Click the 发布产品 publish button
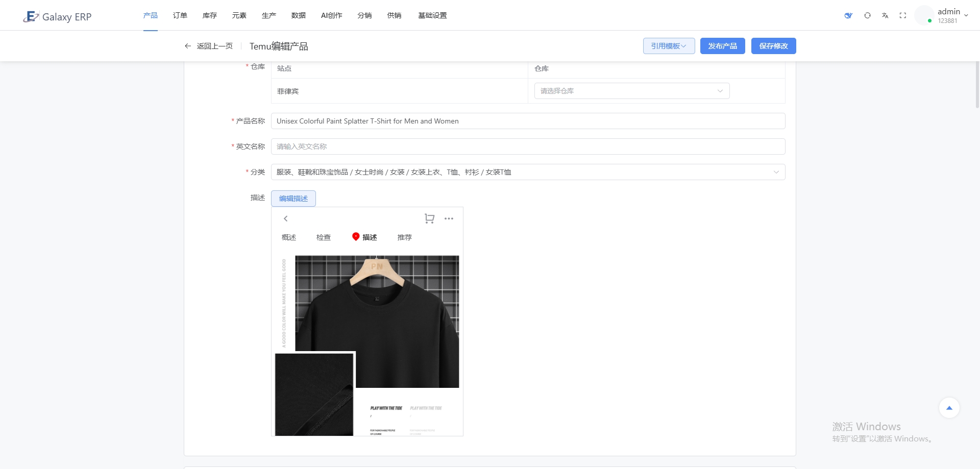Screen dimensions: 980x469 [x=722, y=46]
